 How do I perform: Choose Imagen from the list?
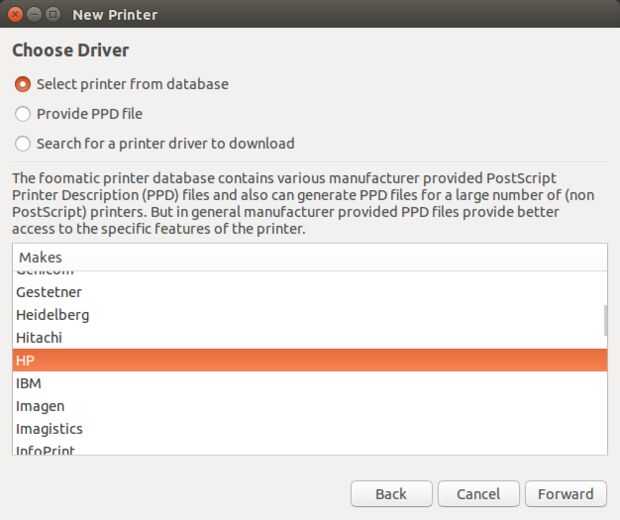point(40,406)
